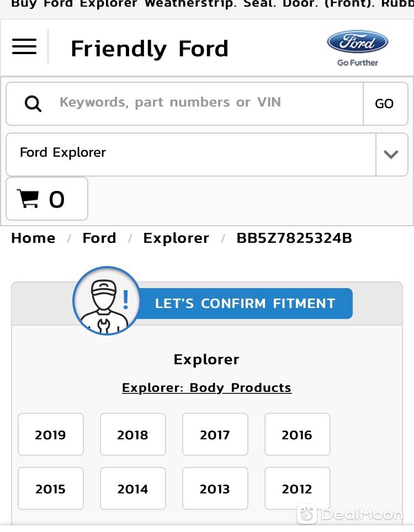Open the hamburger navigation menu
This screenshot has width=414, height=532.
point(24,46)
